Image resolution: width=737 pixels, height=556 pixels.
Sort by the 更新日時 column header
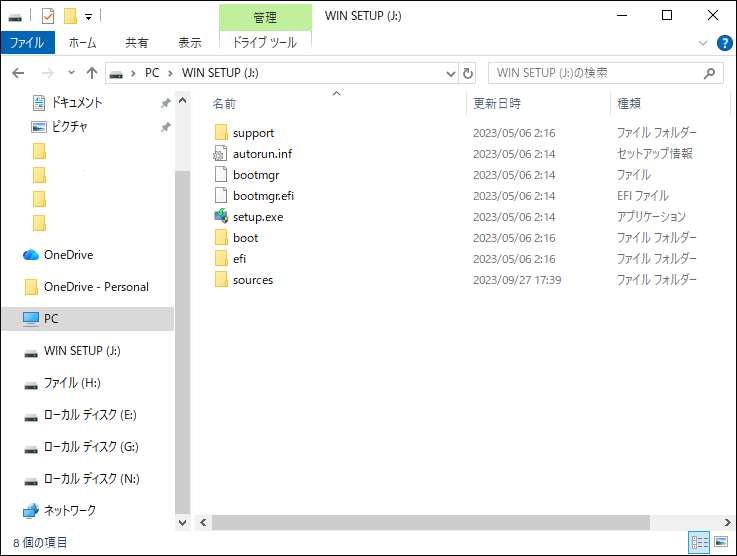pyautogui.click(x=497, y=103)
